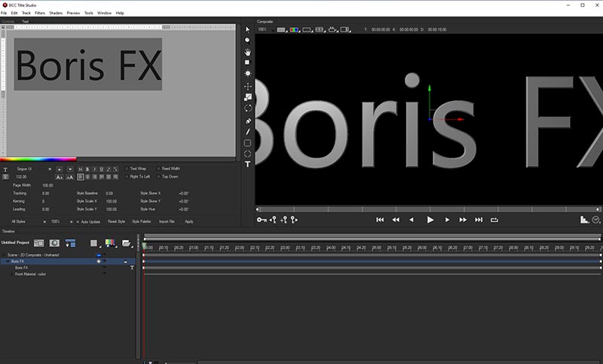Open the camera view option in Composite toolbar
The height and width of the screenshot is (364, 603).
332,29
